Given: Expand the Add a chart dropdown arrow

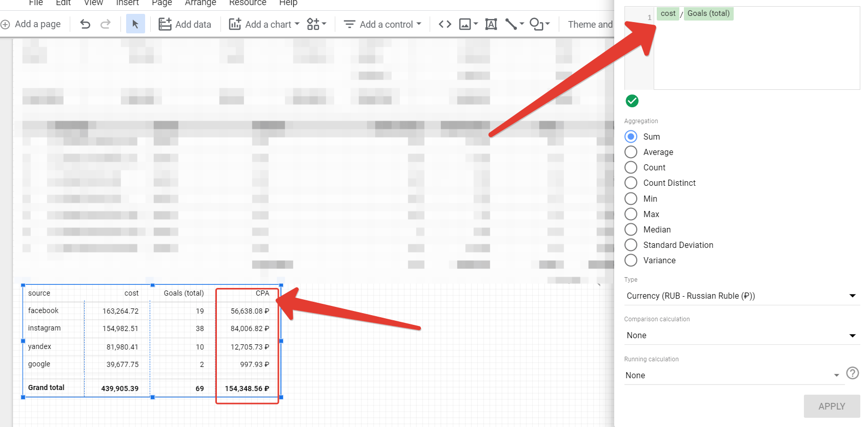Looking at the screenshot, I should tap(297, 24).
